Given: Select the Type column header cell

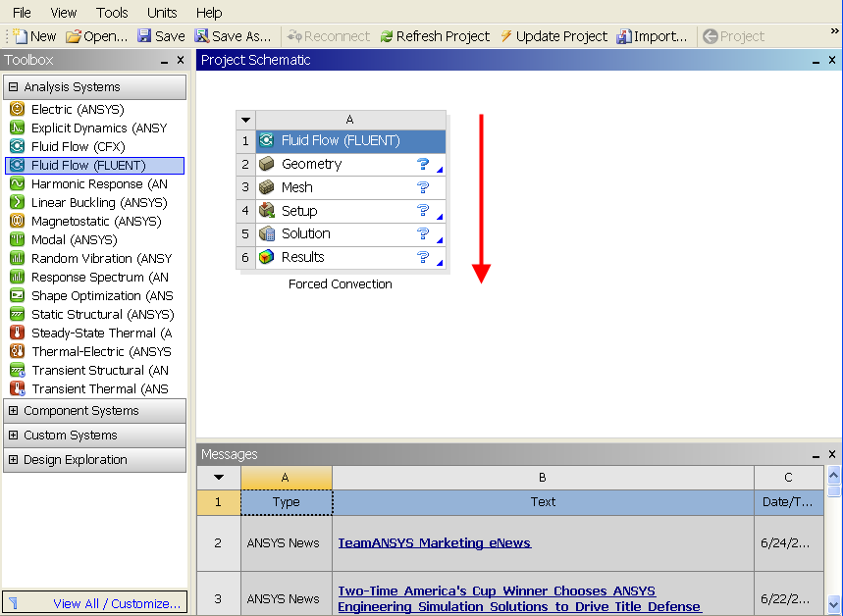Looking at the screenshot, I should click(x=287, y=502).
